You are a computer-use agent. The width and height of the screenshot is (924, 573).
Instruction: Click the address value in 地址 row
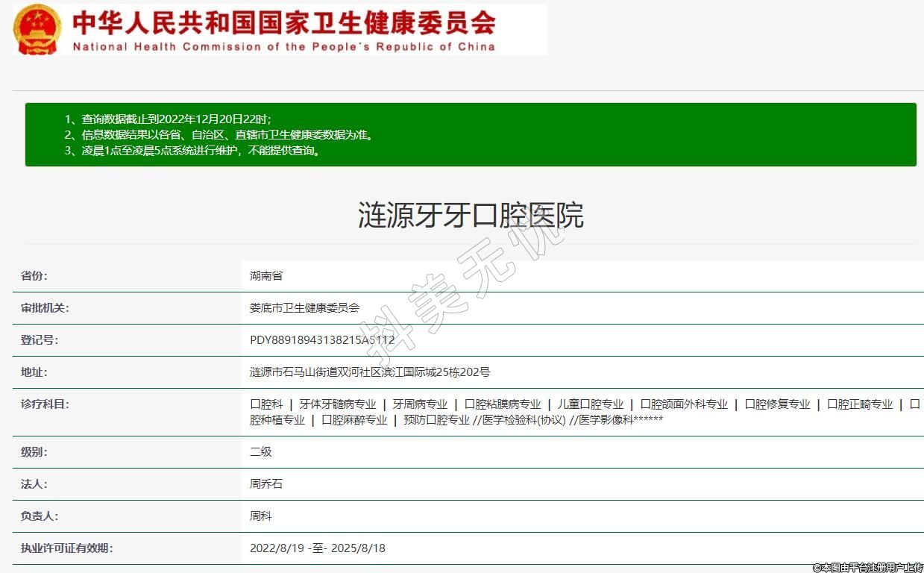pyautogui.click(x=370, y=372)
